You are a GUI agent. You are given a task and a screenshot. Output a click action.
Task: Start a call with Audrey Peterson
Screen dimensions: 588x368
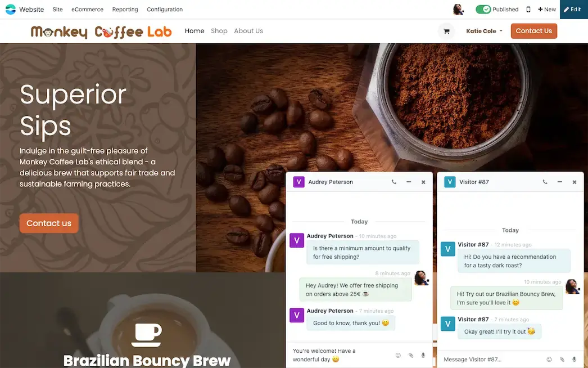point(393,182)
